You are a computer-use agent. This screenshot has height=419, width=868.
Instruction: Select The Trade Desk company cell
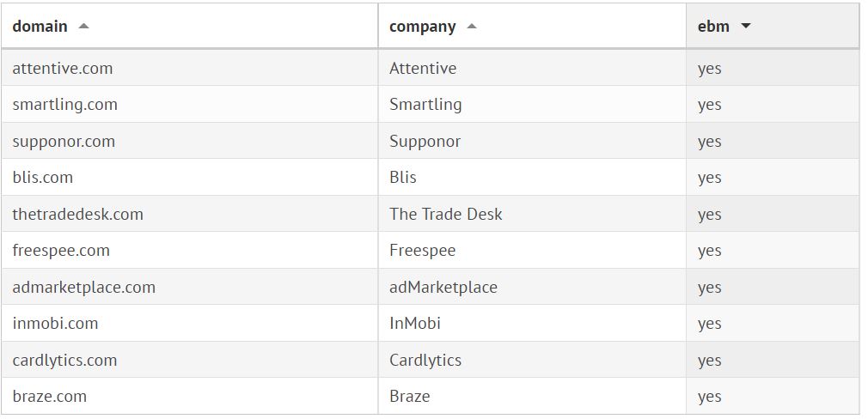click(446, 215)
